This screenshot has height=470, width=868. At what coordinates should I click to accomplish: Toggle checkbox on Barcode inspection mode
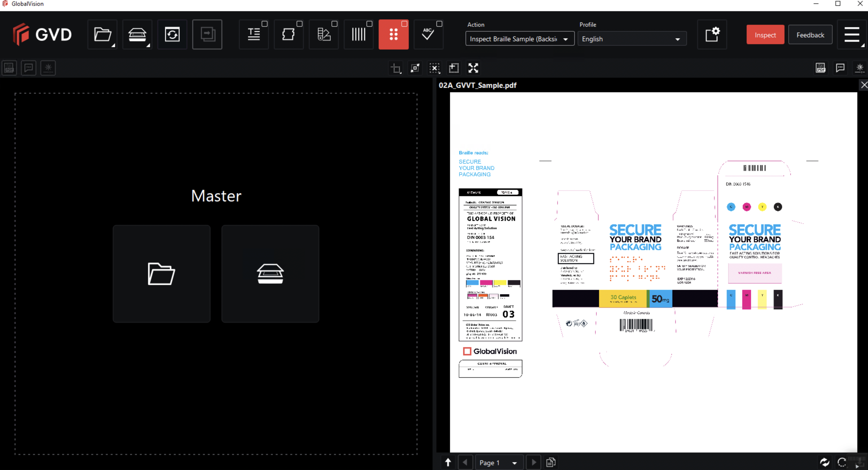(369, 24)
